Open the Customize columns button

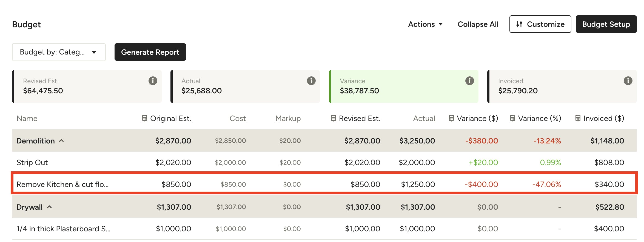coord(540,24)
